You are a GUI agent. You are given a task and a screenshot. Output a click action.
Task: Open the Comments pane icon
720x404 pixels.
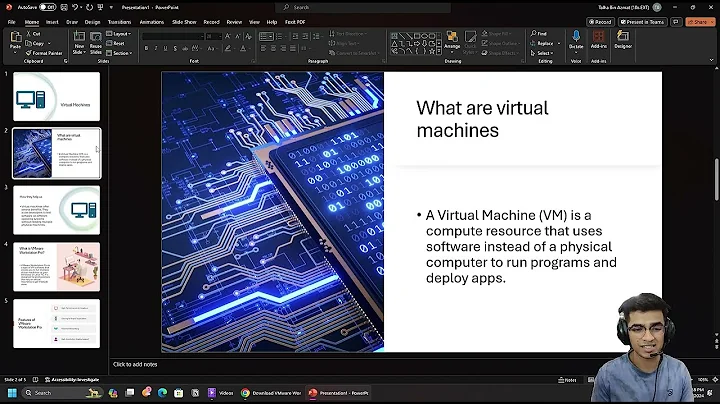675,22
